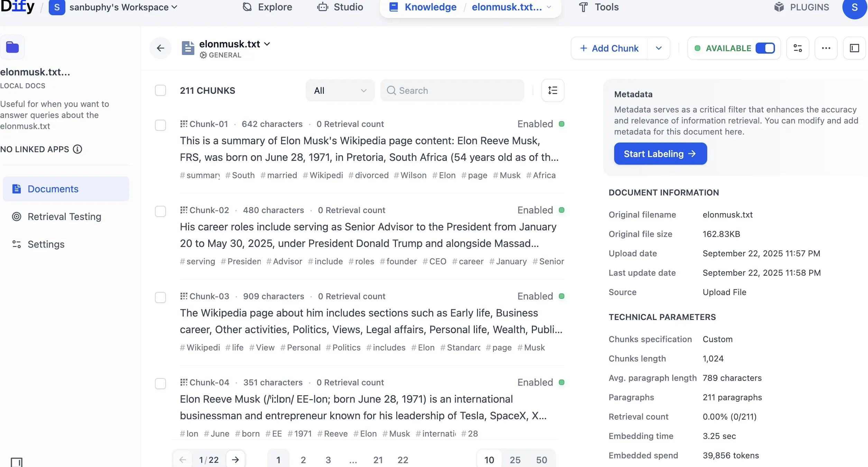Click the PLUGINS cube icon
Screen dimensions: 868x467
(x=779, y=7)
